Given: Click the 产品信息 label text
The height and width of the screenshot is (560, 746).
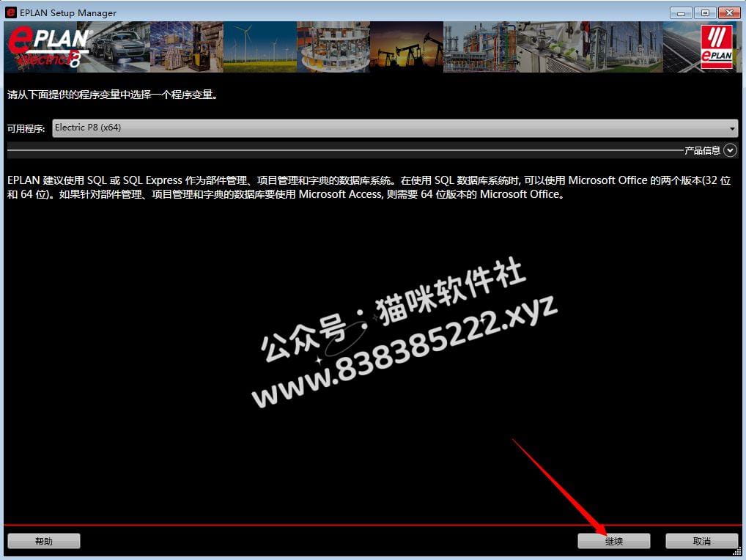Looking at the screenshot, I should point(702,151).
